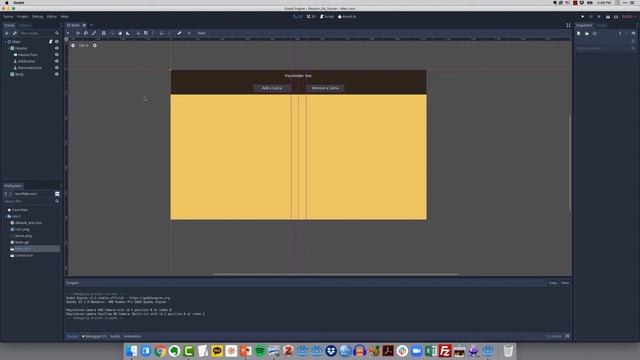Lock the selected object in toolbar
The height and width of the screenshot is (360, 640).
[x=161, y=33]
